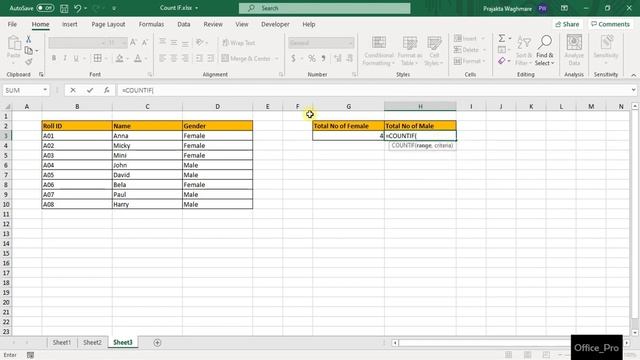Image resolution: width=640 pixels, height=360 pixels.
Task: Click the Font Color letter A icon
Action: (x=138, y=58)
